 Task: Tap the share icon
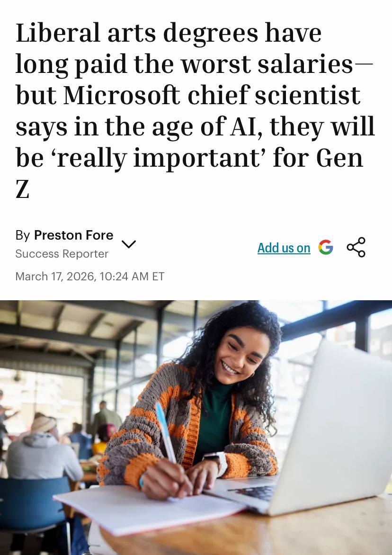click(x=356, y=247)
